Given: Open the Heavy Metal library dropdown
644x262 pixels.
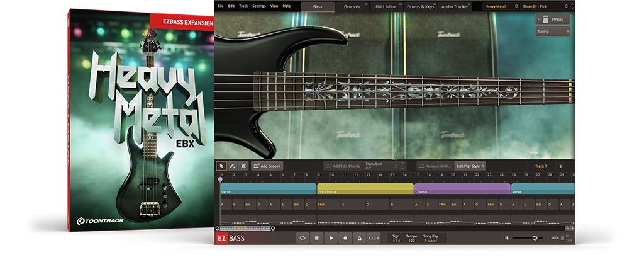Looking at the screenshot, I should [x=501, y=6].
